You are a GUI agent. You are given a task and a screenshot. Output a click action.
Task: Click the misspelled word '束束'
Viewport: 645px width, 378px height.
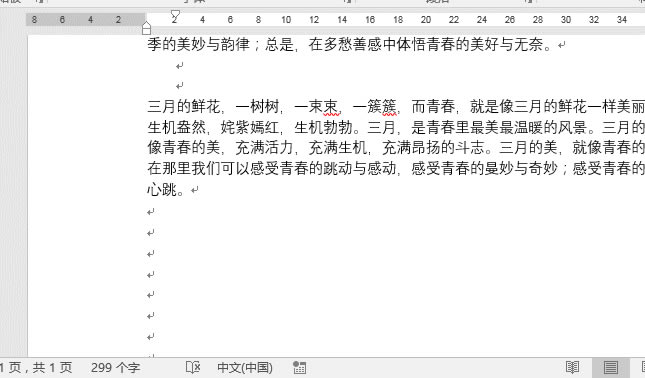point(323,107)
